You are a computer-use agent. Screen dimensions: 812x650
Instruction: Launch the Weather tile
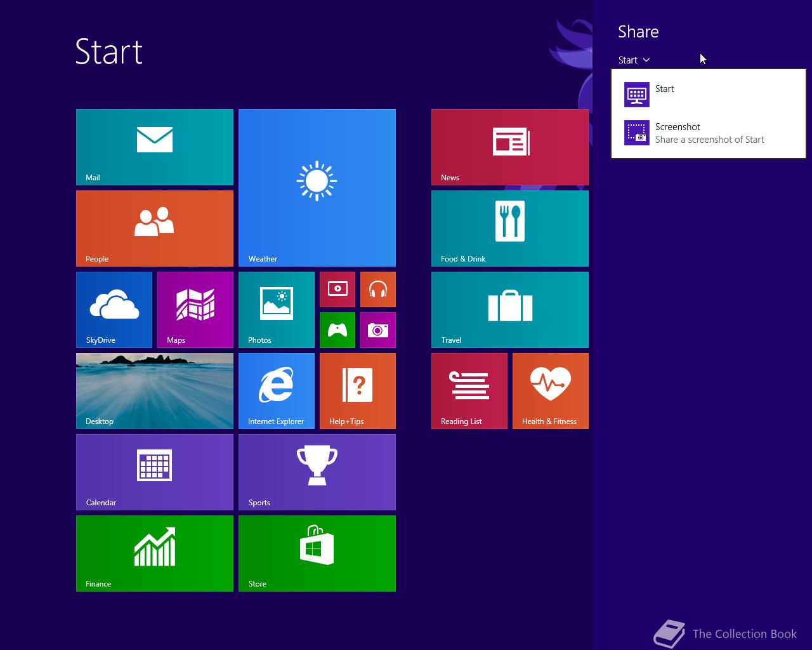tap(317, 188)
